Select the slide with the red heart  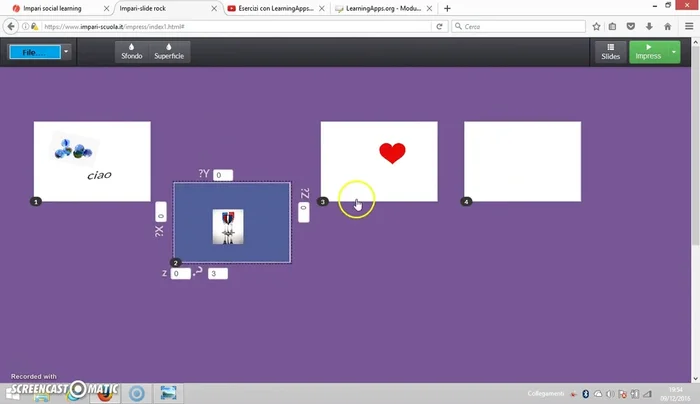pos(379,161)
